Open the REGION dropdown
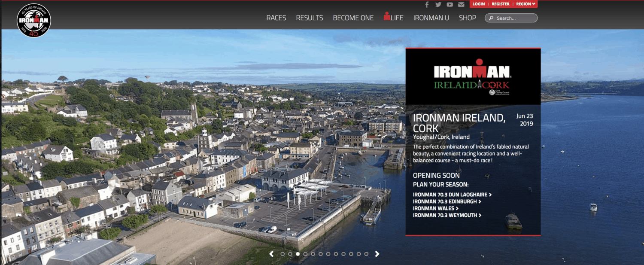This screenshot has height=265, width=644. point(526,4)
